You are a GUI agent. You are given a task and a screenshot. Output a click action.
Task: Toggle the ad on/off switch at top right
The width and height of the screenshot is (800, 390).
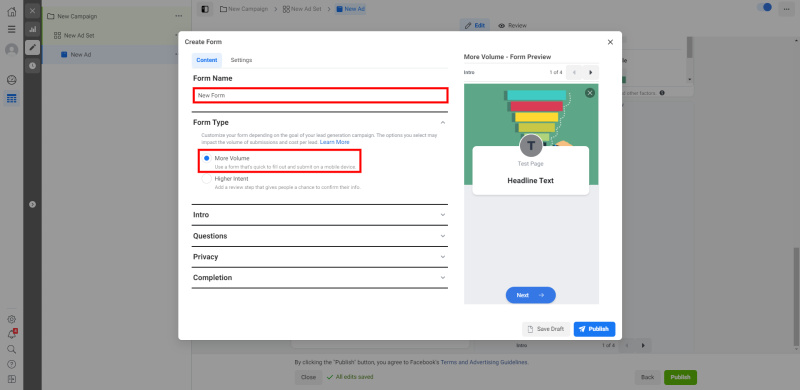[x=764, y=7]
